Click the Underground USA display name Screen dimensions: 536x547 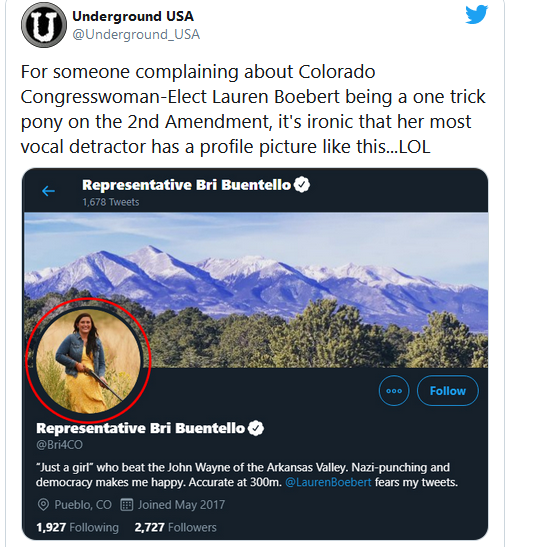pos(133,16)
